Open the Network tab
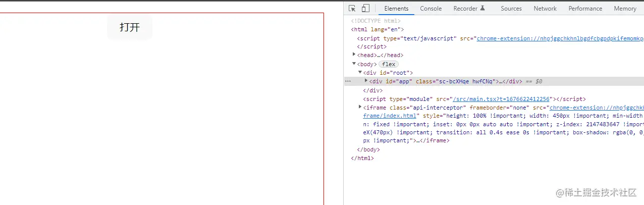The image size is (644, 205). [545, 9]
